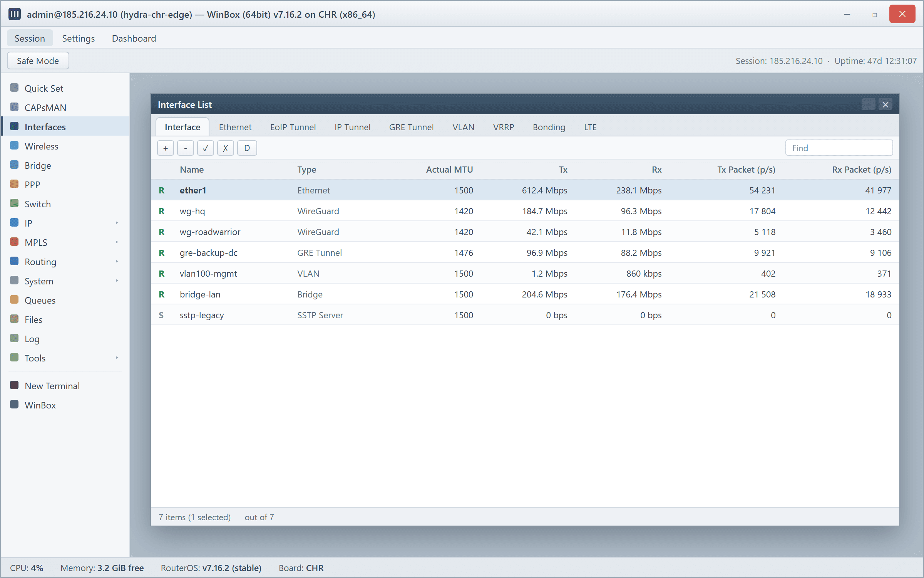Click the S flag of sstp-legacy
924x578 pixels.
[x=161, y=315]
